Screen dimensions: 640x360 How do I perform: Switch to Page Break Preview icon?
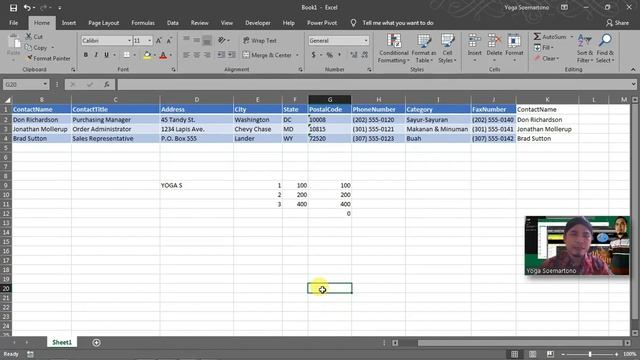pyautogui.click(x=550, y=354)
